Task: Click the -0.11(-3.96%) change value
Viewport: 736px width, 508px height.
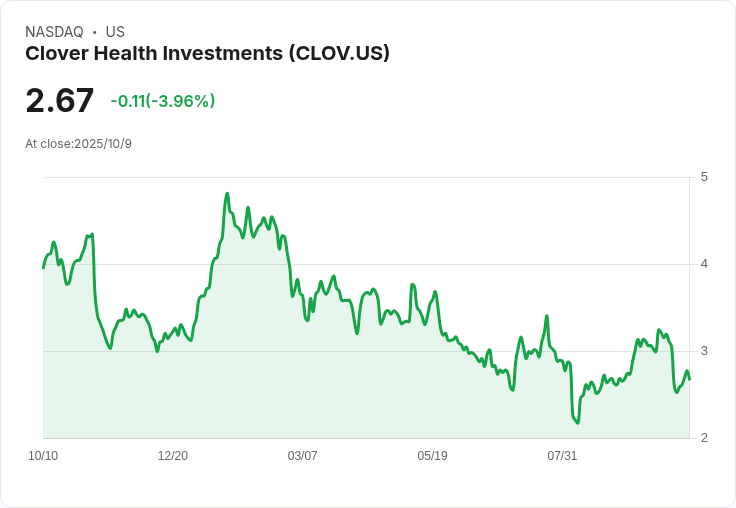Action: [x=163, y=101]
